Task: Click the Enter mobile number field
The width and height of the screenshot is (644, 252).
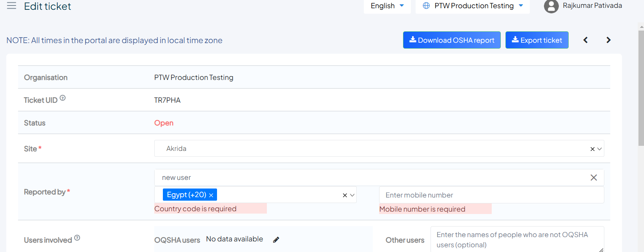Action: (491, 195)
